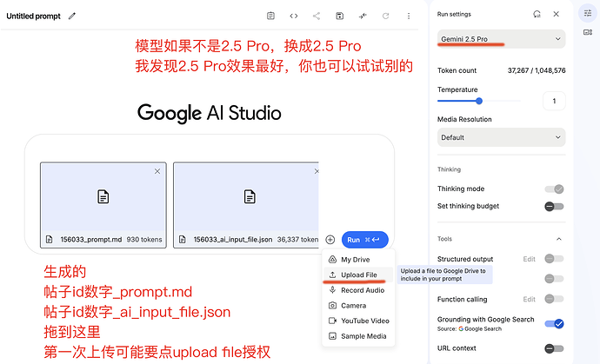
Task: Open the three-dot more options menu
Action: tap(409, 16)
